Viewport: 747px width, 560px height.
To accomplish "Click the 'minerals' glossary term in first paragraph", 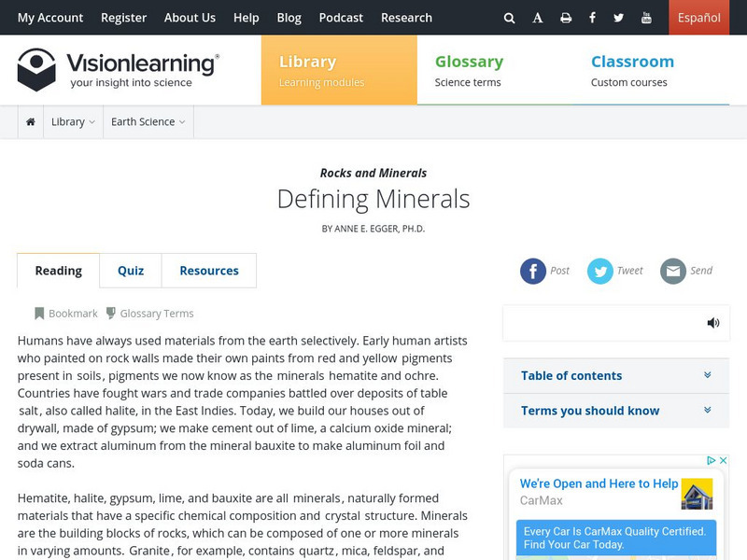I will (301, 376).
